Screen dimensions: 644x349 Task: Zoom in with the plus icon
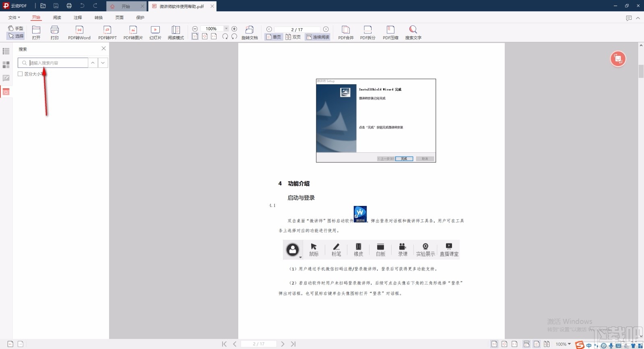coord(234,29)
